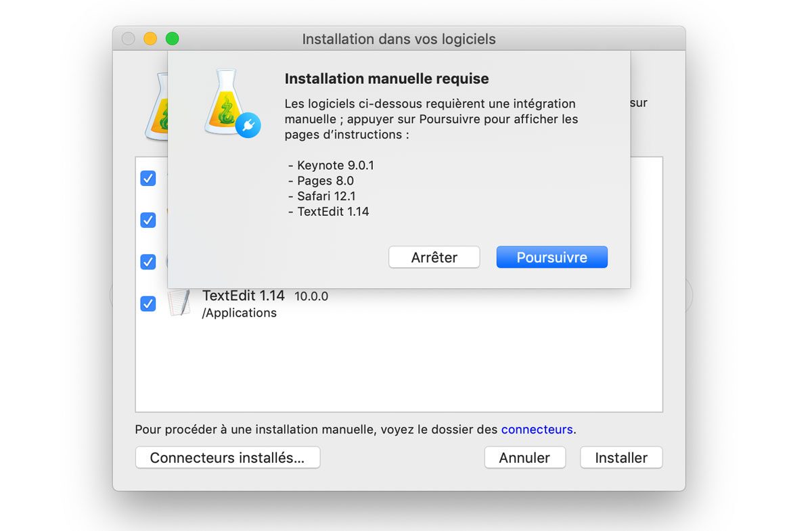Click the window title "Installation dans vos logiciels"
812x531 pixels.
[x=399, y=39]
